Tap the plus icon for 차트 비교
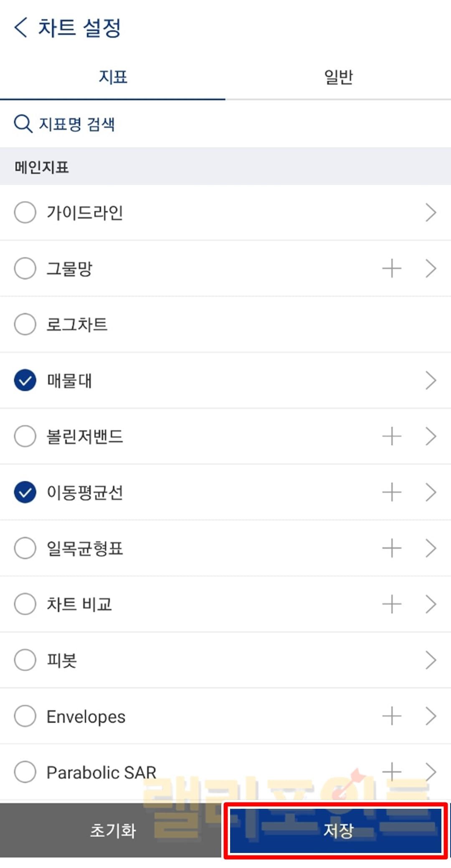 pyautogui.click(x=392, y=604)
